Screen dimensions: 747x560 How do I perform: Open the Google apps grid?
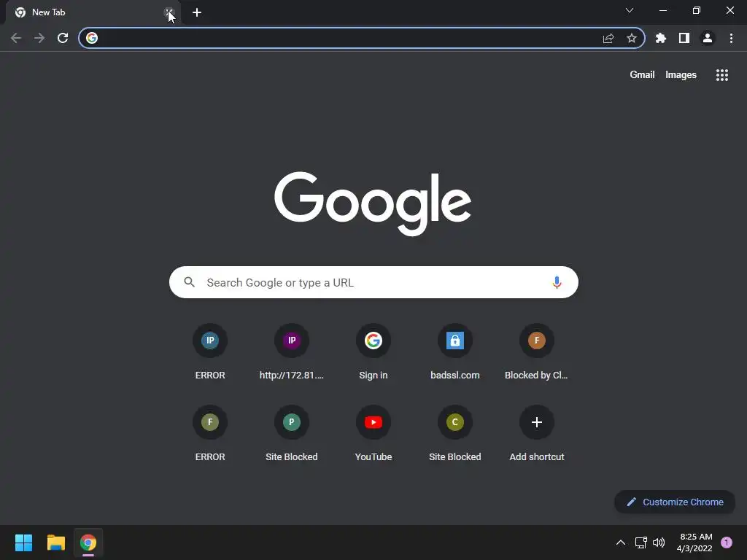point(722,75)
